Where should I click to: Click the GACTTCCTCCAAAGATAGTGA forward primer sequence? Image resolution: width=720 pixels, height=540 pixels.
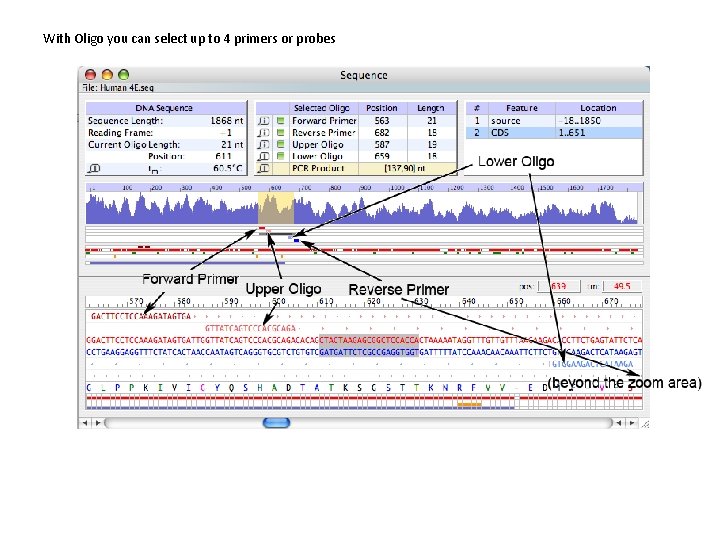pos(141,316)
